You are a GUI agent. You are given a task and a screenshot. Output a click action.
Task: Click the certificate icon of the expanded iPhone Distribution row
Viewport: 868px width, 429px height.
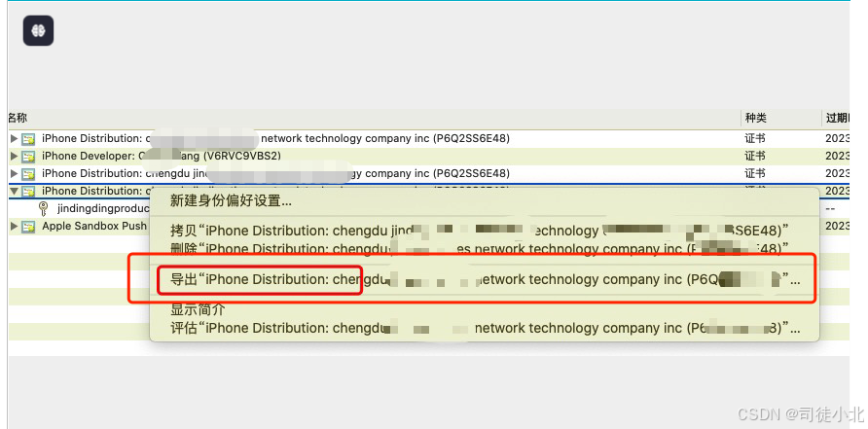[x=28, y=191]
